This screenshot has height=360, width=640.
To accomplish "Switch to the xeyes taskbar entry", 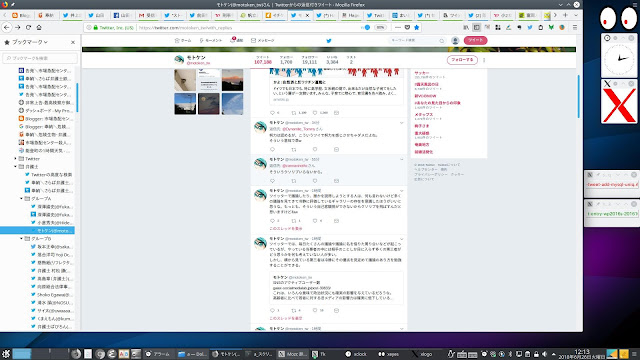I will (x=389, y=354).
